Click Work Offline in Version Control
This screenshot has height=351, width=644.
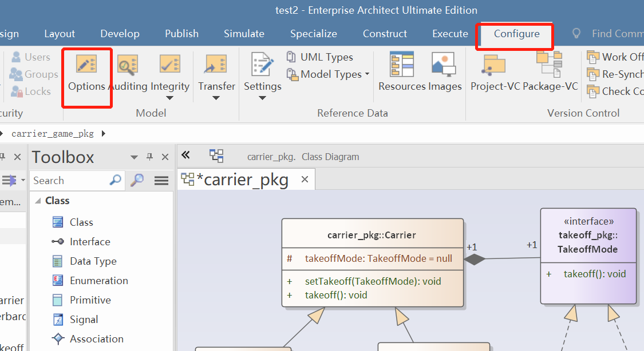click(x=615, y=57)
